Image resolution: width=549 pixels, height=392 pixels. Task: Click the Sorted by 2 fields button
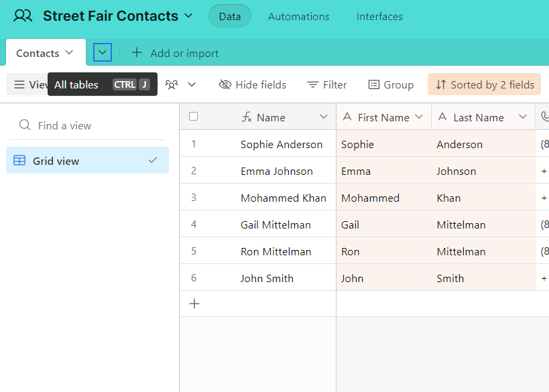(484, 84)
